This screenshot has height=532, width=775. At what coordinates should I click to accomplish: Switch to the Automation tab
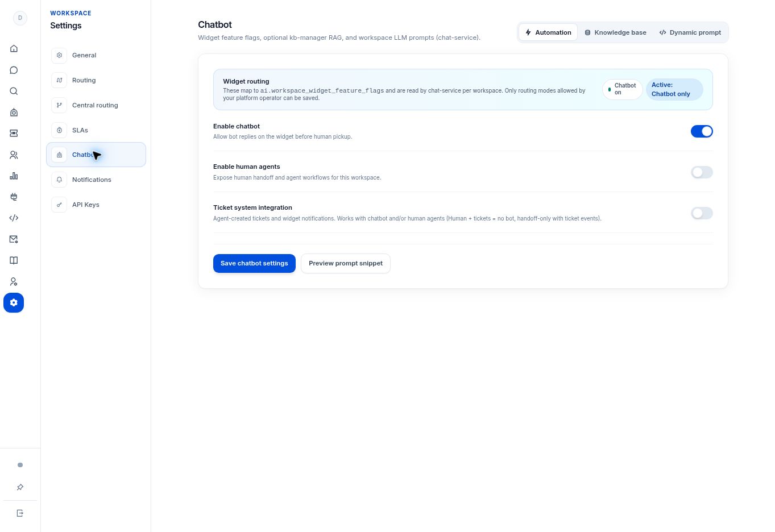(x=548, y=32)
